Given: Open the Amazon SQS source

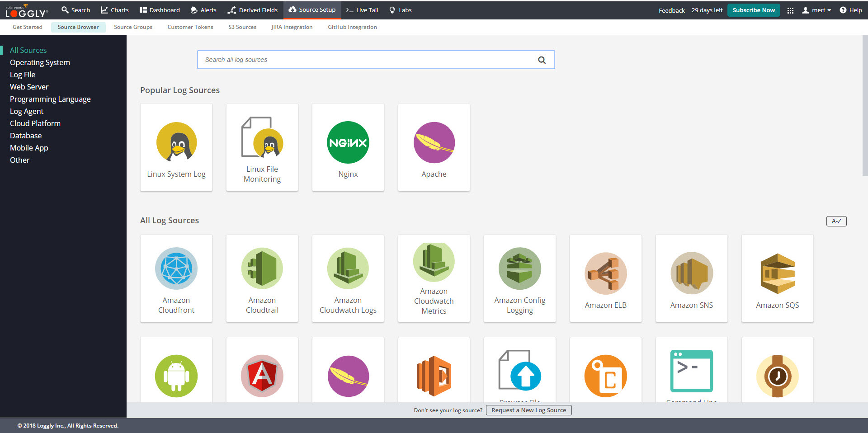Looking at the screenshot, I should [x=778, y=278].
